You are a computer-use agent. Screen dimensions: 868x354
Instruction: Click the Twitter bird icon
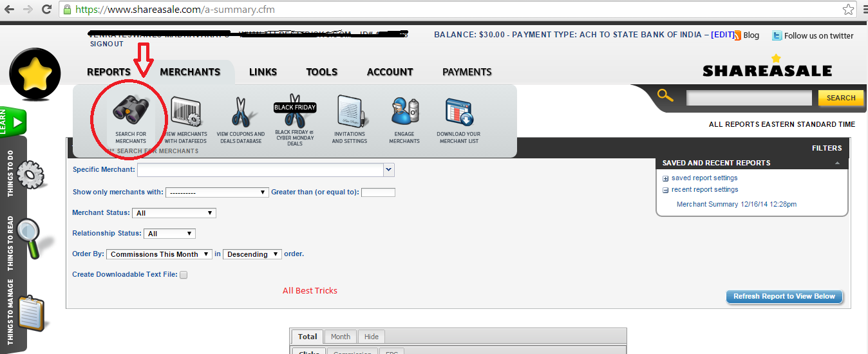pyautogui.click(x=777, y=36)
